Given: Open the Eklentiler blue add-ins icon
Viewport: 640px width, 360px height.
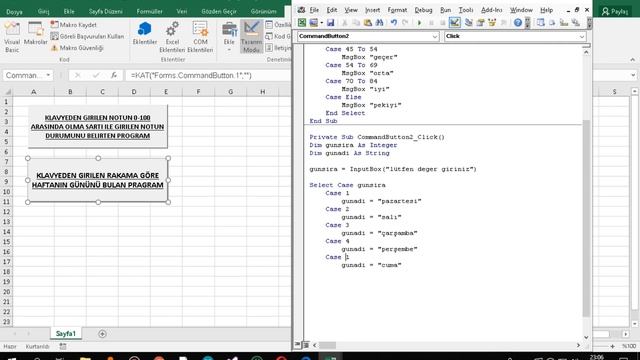Looking at the screenshot, I should pos(144,33).
